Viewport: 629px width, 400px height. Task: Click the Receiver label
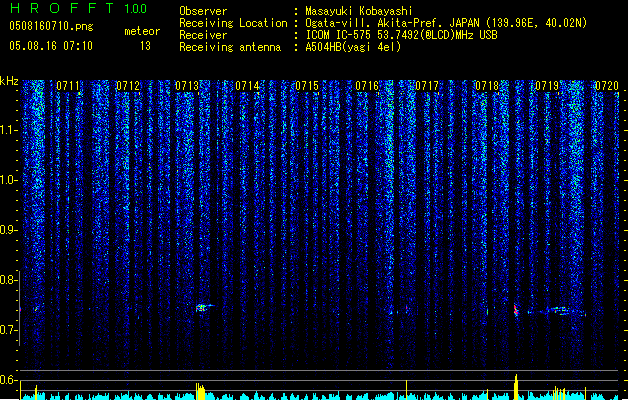pyautogui.click(x=203, y=35)
